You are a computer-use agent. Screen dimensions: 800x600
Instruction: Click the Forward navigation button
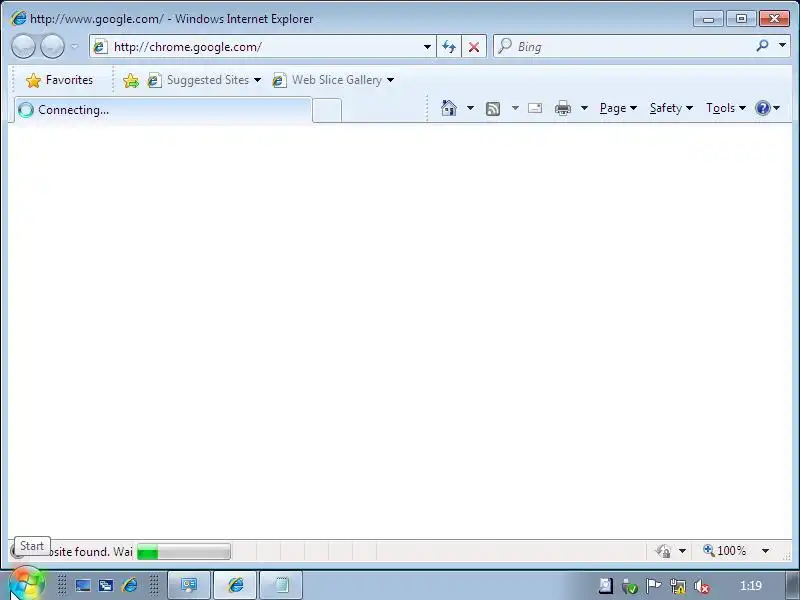pyautogui.click(x=52, y=46)
